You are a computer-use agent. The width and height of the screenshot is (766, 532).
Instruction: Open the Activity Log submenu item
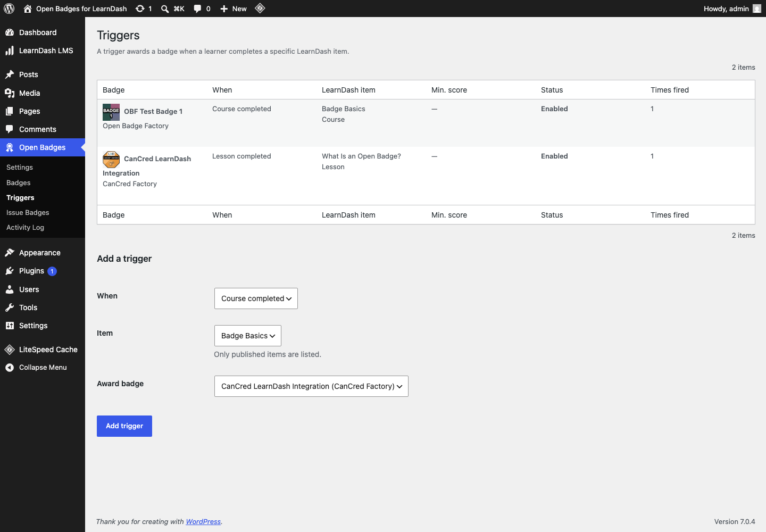(25, 228)
